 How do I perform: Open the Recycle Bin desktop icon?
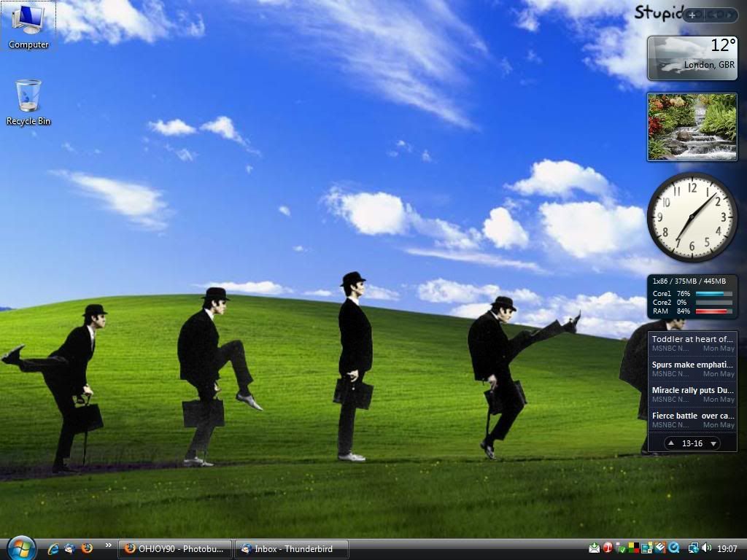tap(28, 101)
